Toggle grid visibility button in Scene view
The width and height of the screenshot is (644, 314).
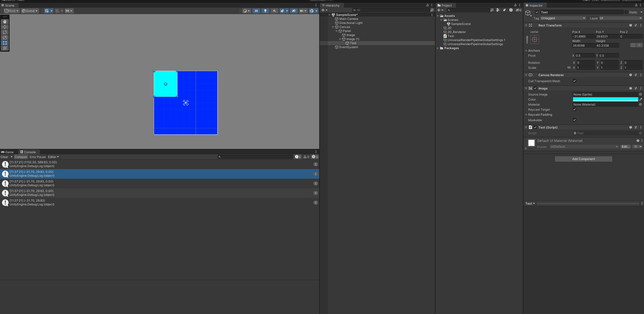[47, 11]
